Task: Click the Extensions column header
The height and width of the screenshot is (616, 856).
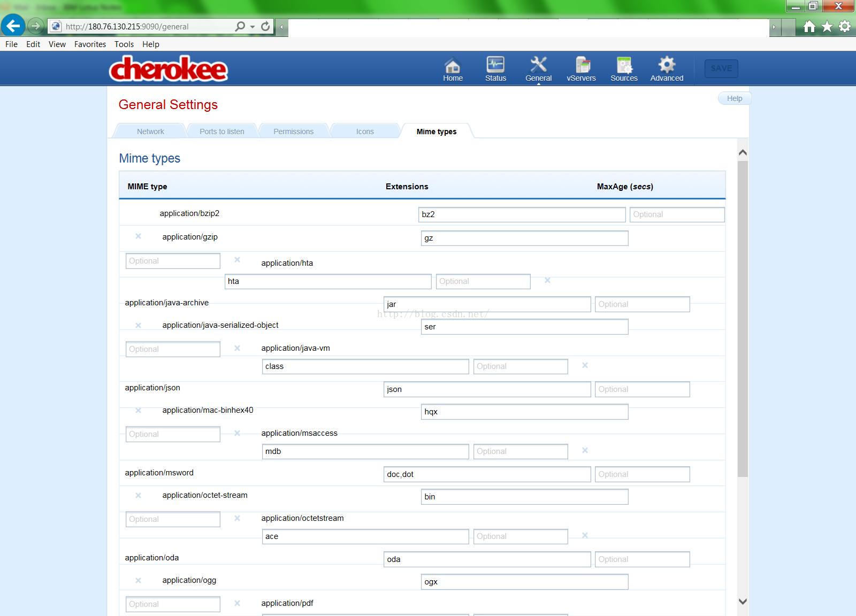Action: click(x=407, y=187)
